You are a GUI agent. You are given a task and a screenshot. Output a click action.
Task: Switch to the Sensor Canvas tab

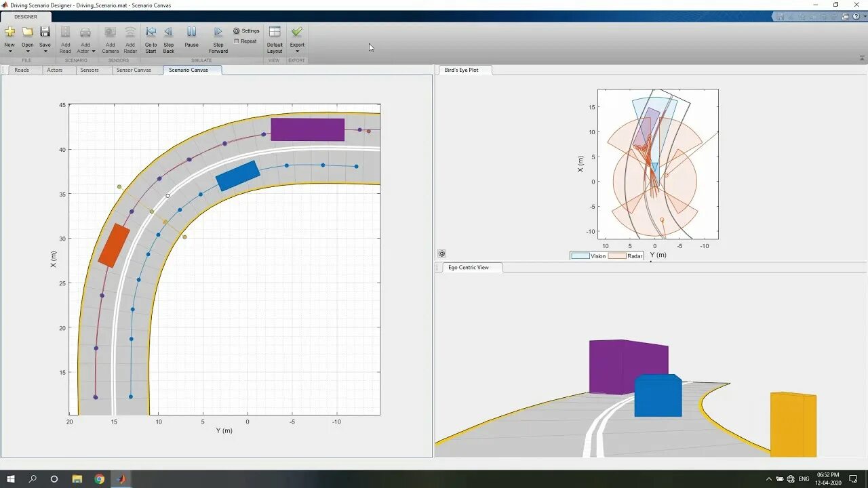(134, 70)
